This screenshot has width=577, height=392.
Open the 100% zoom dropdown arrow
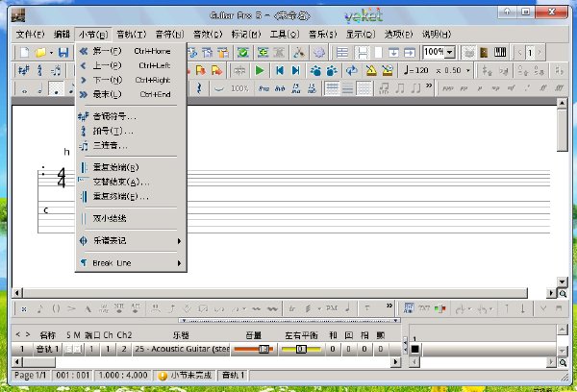[x=450, y=52]
